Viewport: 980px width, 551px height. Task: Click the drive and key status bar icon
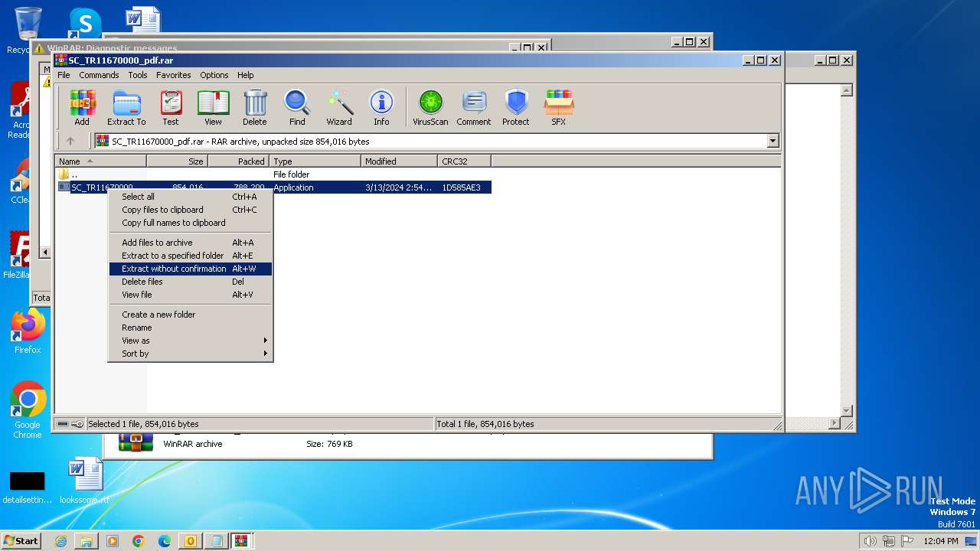[x=70, y=424]
